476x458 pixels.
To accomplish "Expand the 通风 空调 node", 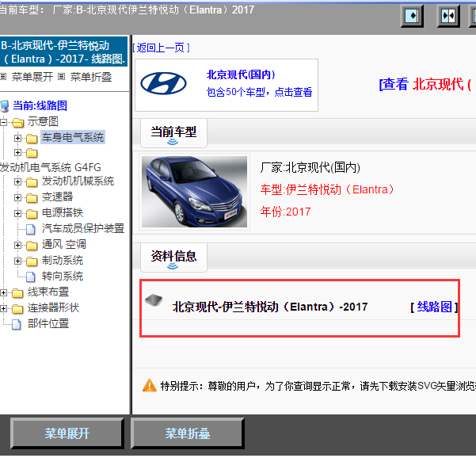I will coord(17,245).
